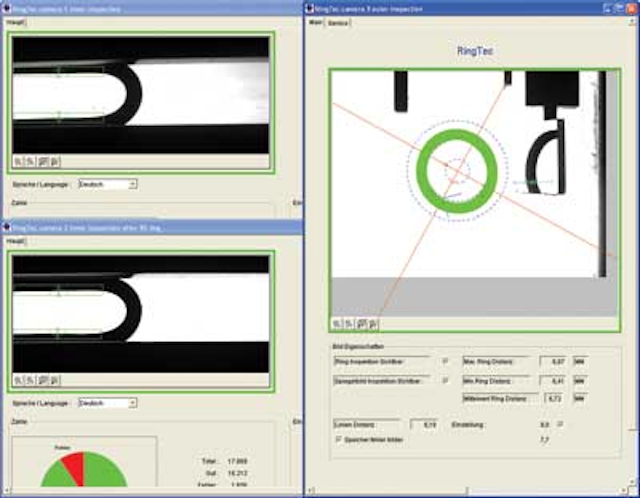Close the camera 3 outer inspection window
640x498 pixels.
631,8
